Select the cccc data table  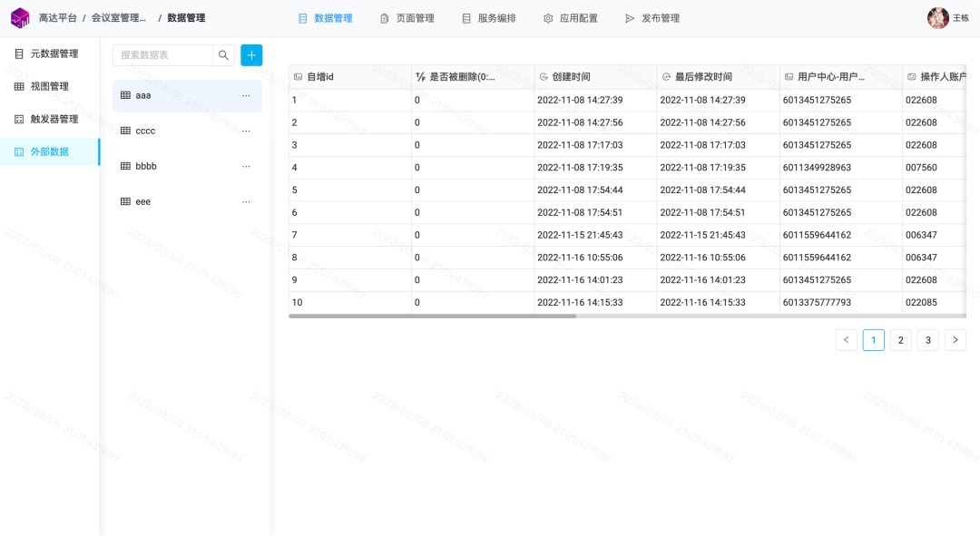[x=188, y=132]
